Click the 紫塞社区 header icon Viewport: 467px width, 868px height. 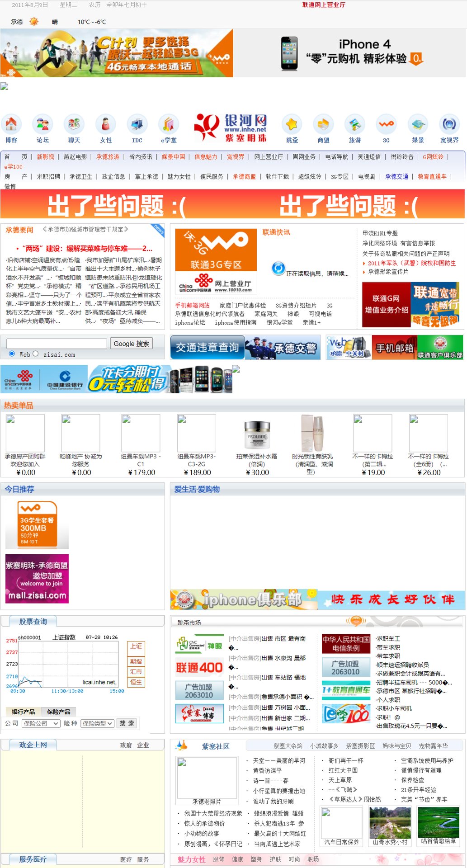181,745
